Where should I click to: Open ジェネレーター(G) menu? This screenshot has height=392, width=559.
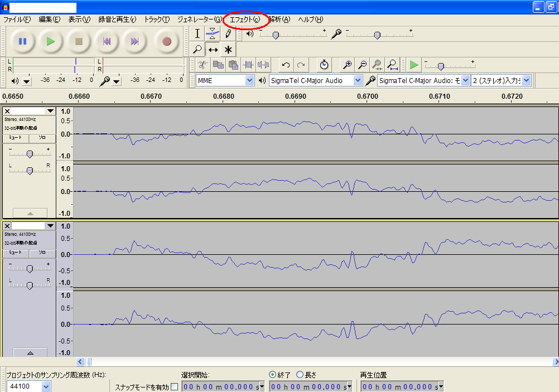tap(200, 20)
